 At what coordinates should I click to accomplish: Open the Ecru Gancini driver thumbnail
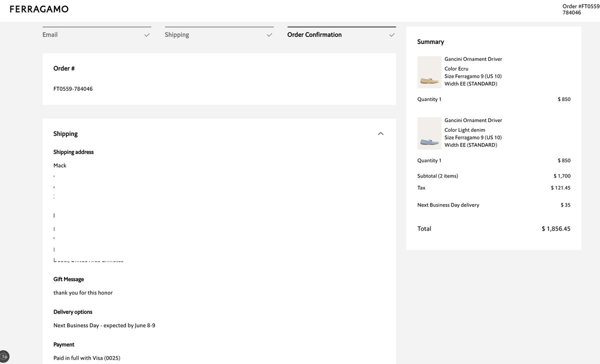point(429,72)
